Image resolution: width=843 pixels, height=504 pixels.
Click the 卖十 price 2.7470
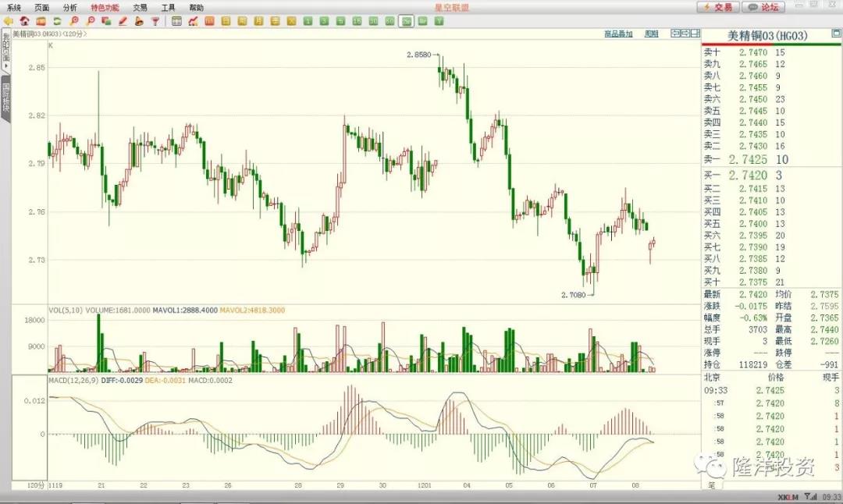(x=753, y=52)
